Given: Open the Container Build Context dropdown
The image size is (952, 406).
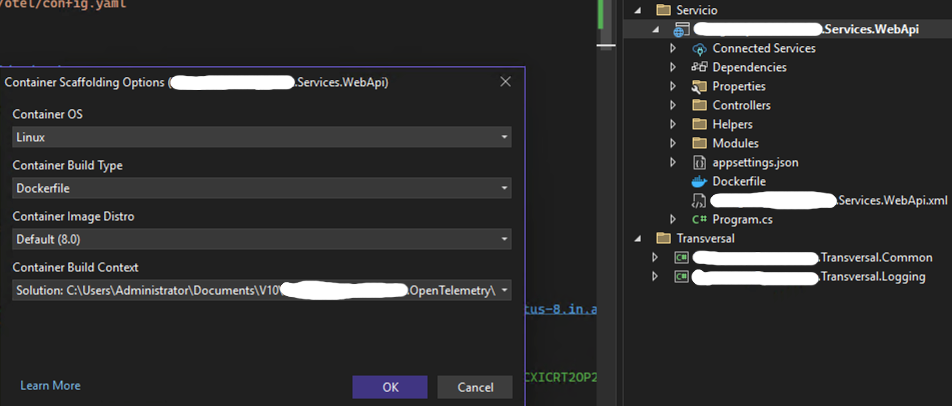Looking at the screenshot, I should (262, 291).
